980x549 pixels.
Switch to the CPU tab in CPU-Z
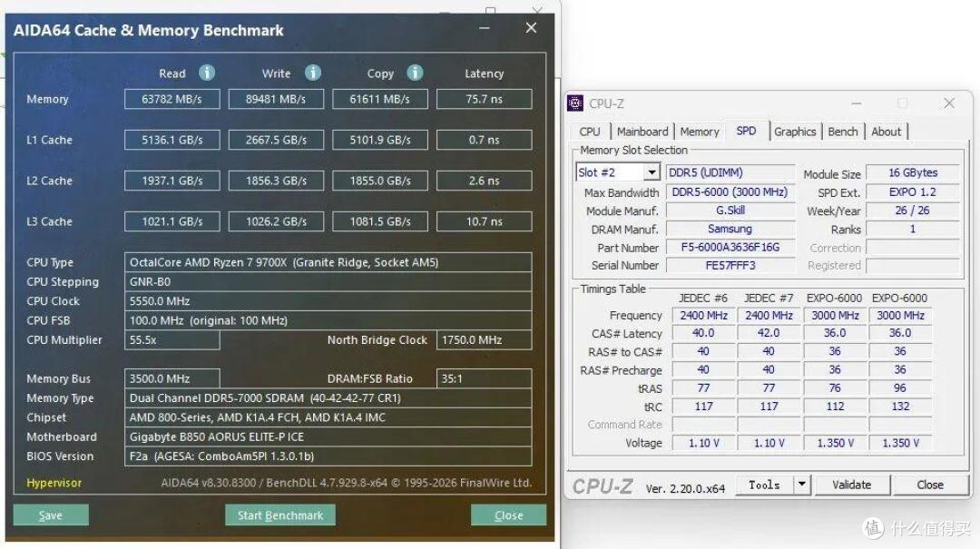590,132
